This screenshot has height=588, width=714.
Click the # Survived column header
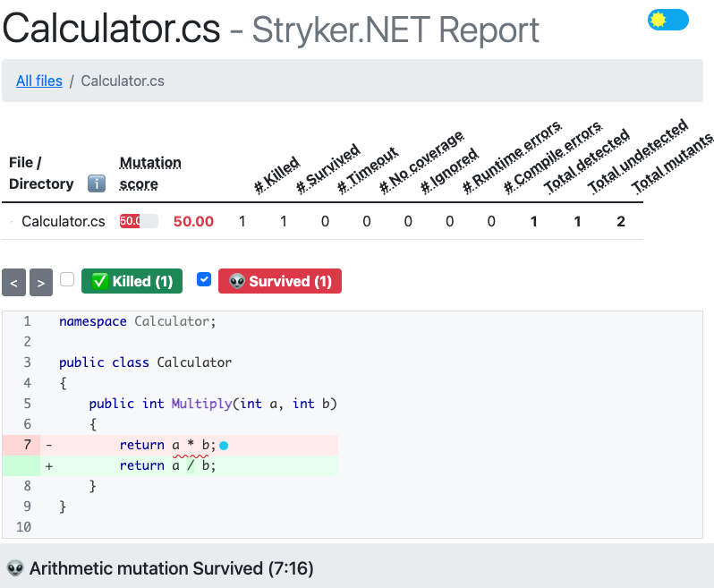pyautogui.click(x=328, y=168)
